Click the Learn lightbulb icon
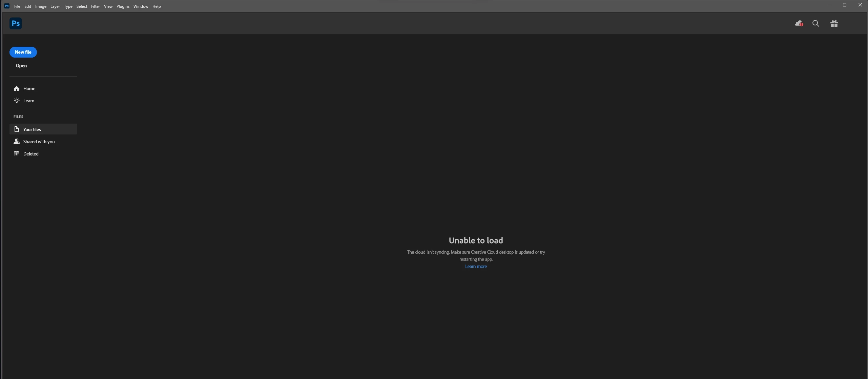 pos(17,101)
